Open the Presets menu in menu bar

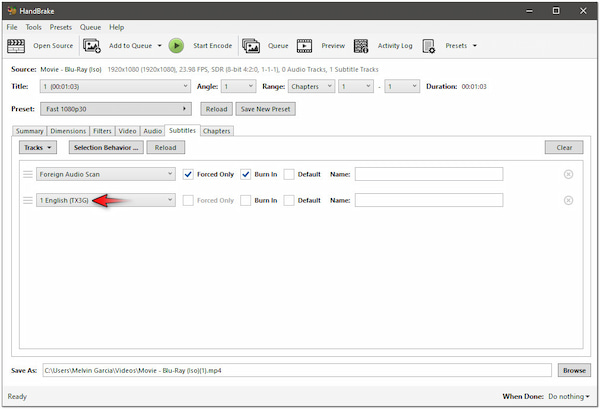pos(60,27)
